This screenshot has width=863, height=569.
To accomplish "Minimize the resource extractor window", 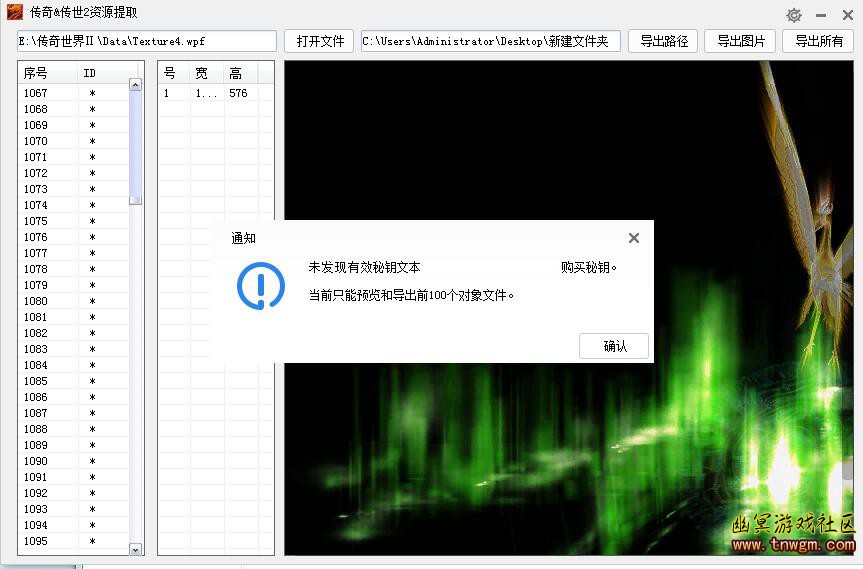I will 821,15.
